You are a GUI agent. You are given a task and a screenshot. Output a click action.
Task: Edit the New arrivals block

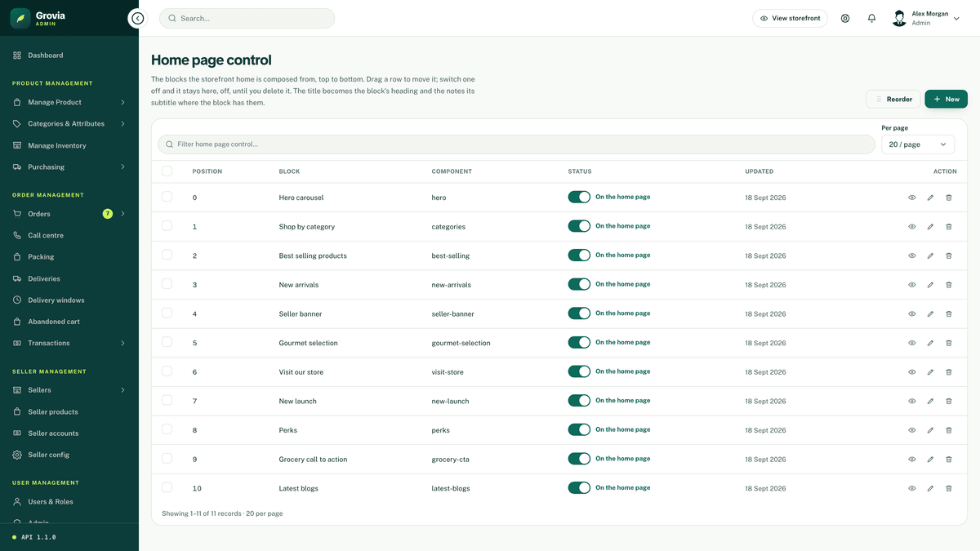click(930, 285)
